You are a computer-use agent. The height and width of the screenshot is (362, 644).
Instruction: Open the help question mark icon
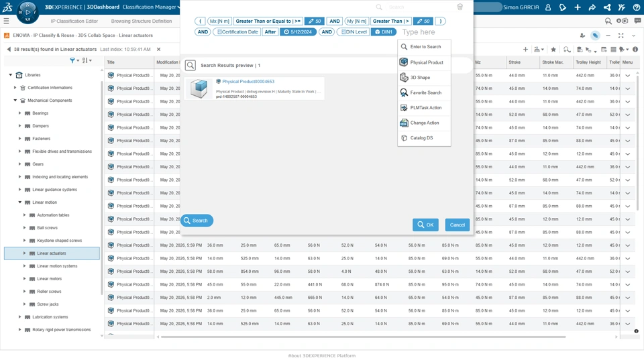(x=636, y=7)
